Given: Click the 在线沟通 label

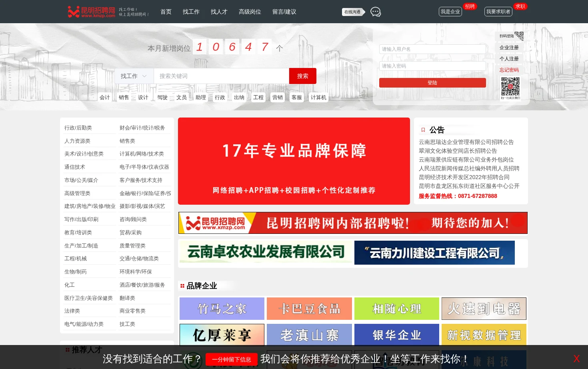Looking at the screenshot, I should point(353,12).
